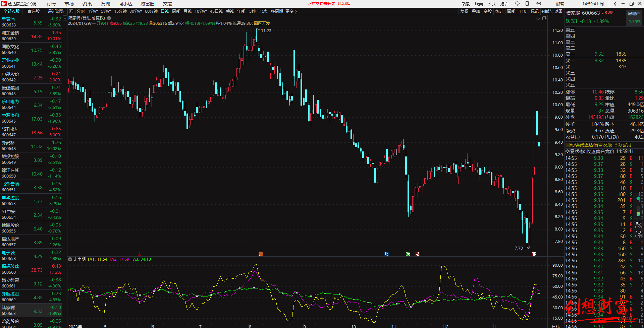644x328 pixels.
Task: Click the 叠加 button
Action: 476,11
